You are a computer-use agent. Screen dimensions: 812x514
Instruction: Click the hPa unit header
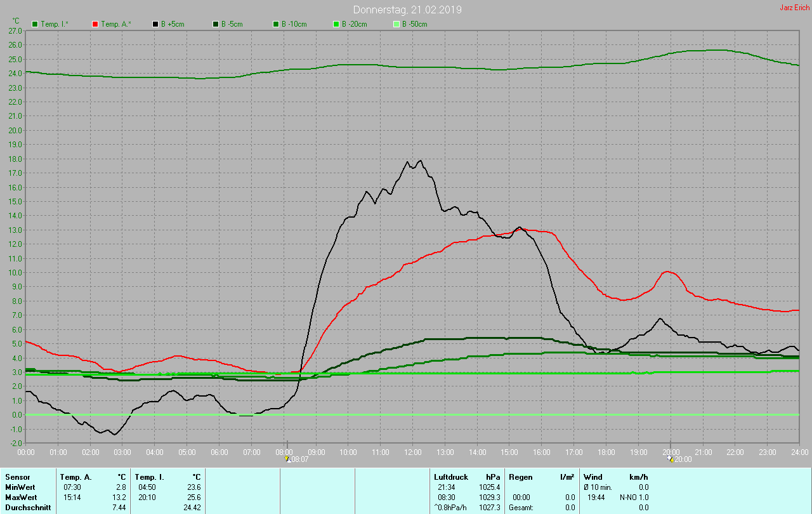tap(493, 477)
